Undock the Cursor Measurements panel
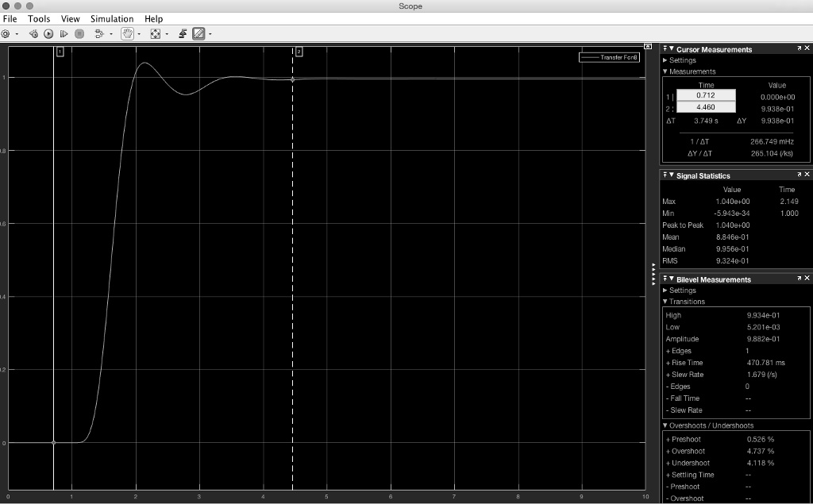Viewport: 813px width, 504px height. tap(800, 49)
